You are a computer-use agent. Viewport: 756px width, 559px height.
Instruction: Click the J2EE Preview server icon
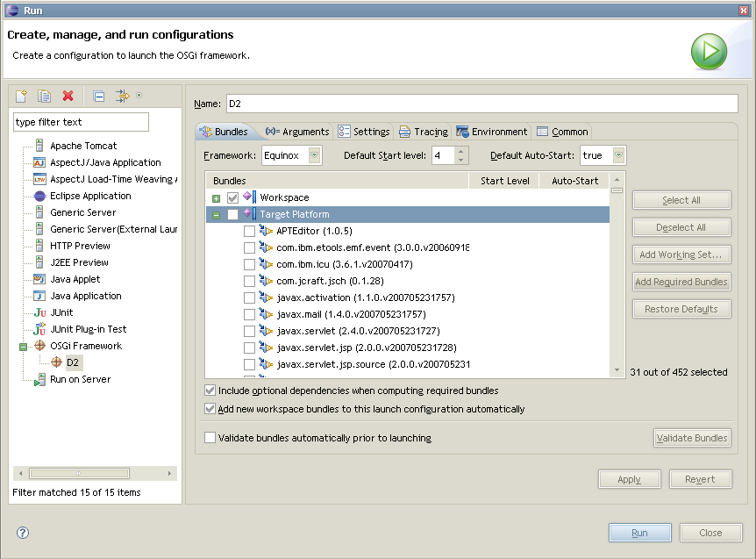39,262
